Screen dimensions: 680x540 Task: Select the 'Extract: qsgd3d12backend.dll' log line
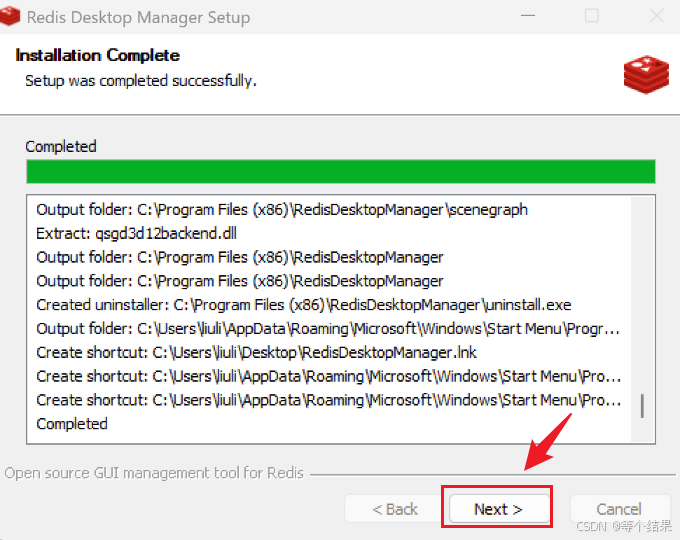(137, 233)
